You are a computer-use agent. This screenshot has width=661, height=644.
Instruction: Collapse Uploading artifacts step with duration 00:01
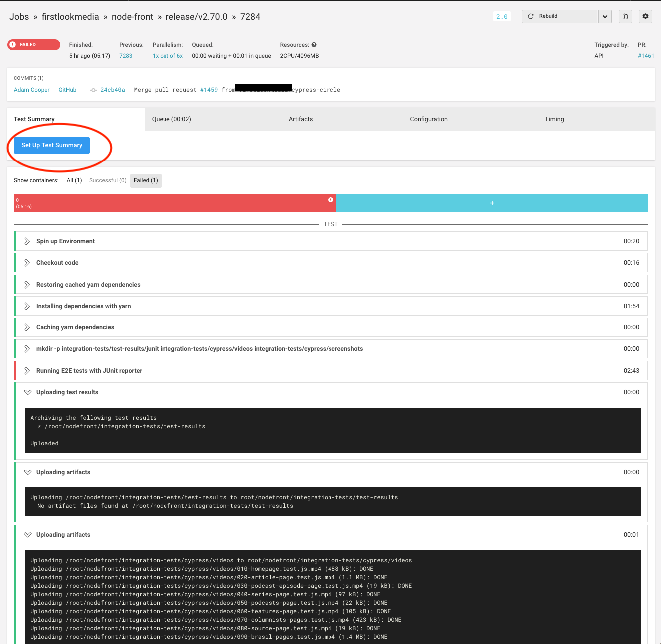pos(27,535)
